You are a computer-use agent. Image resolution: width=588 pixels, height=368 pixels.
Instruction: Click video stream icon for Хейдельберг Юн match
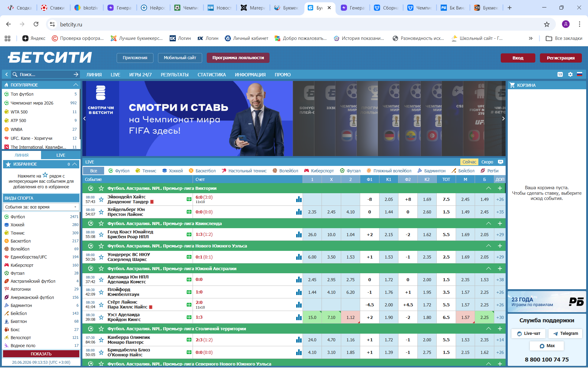pos(189,212)
